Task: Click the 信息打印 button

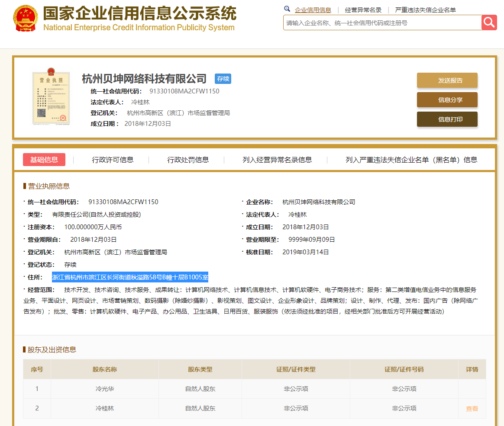Action: 447,119
